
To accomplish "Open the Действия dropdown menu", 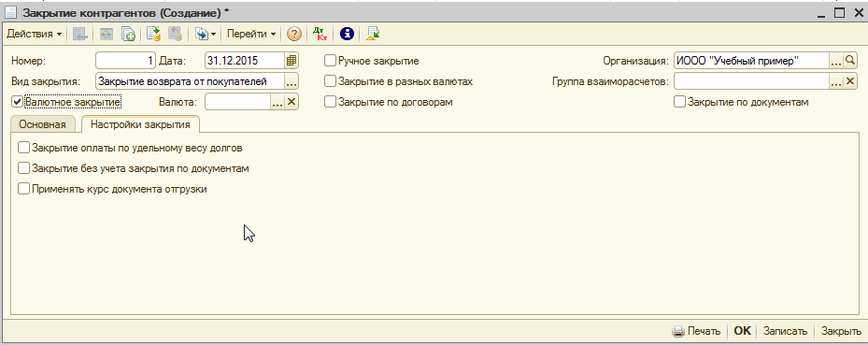I will [x=34, y=35].
